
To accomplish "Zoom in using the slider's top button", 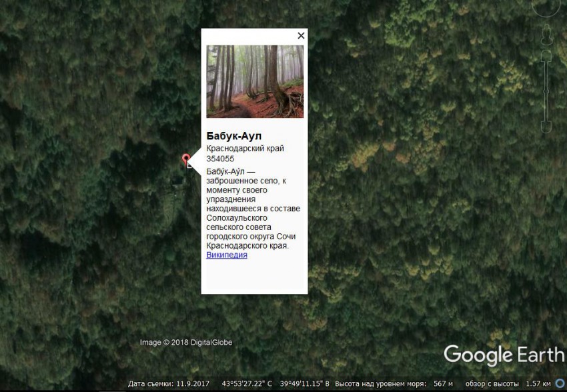I will click(x=546, y=55).
